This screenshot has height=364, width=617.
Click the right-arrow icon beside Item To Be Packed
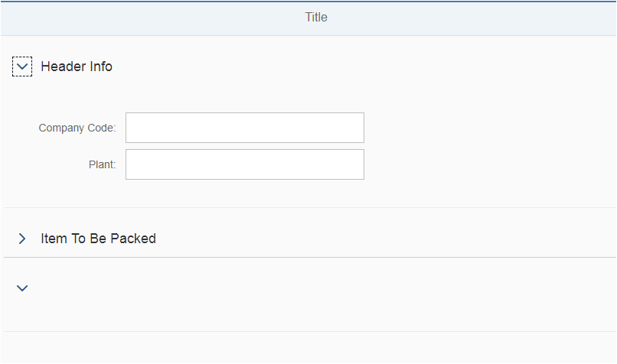coord(22,239)
